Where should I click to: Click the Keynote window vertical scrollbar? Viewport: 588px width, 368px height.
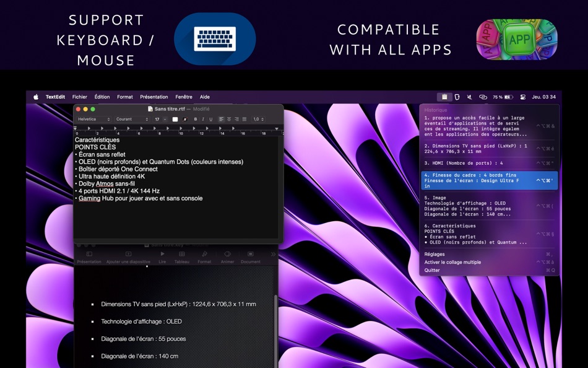[277, 330]
